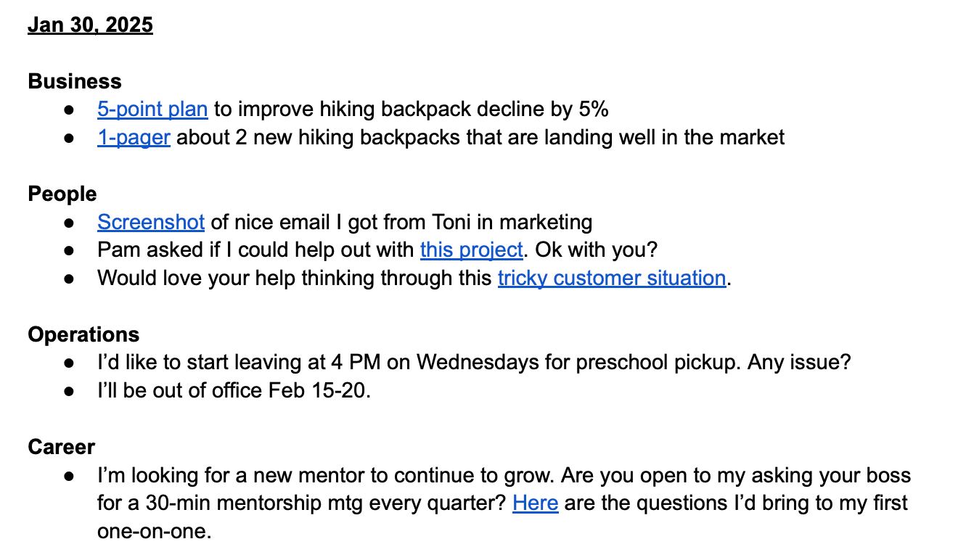974x560 pixels.
Task: Click the line about Pam asking for help
Action: pyautogui.click(x=377, y=250)
